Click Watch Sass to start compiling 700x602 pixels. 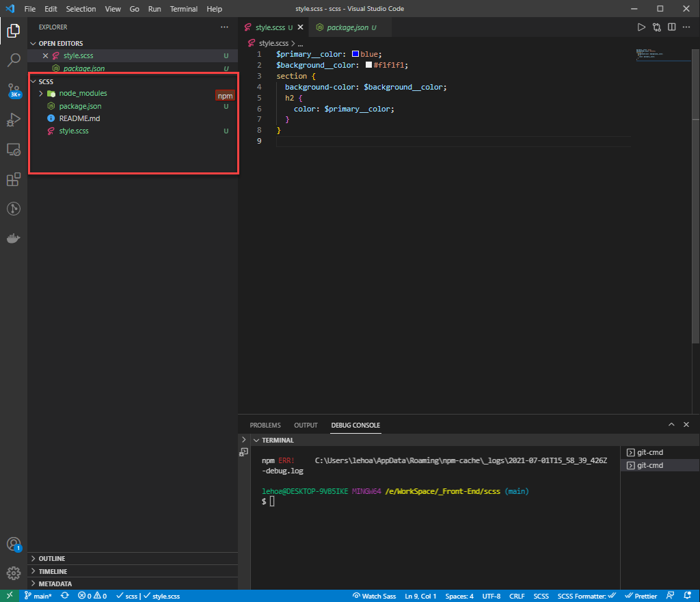click(374, 595)
